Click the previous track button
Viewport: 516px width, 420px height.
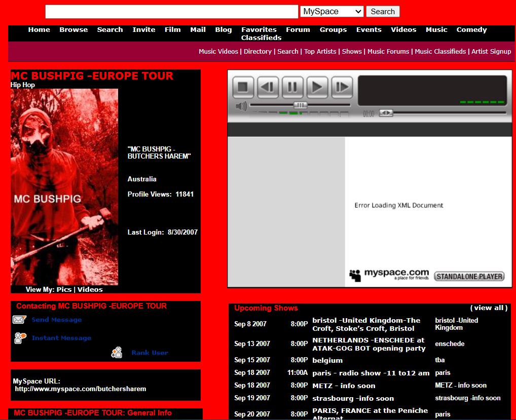268,87
